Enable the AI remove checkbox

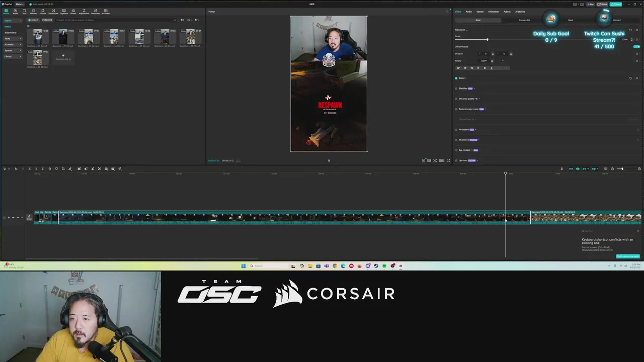(456, 140)
